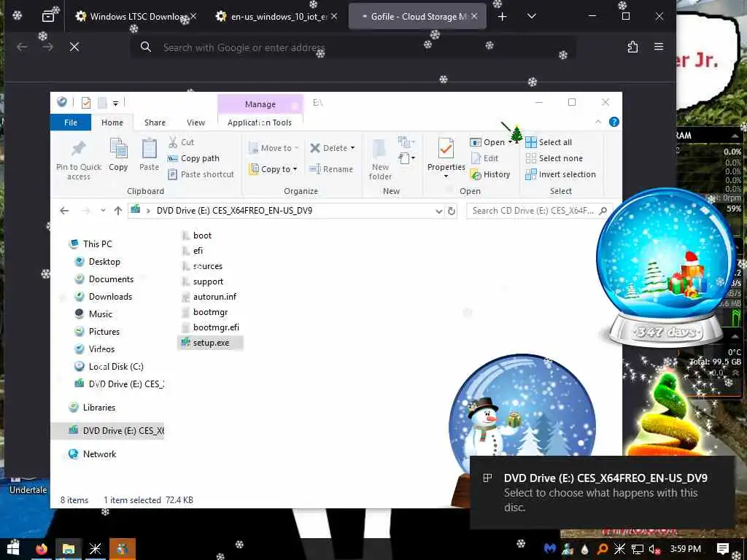The width and height of the screenshot is (747, 560).
Task: Open the Open button dropdown
Action: [510, 142]
